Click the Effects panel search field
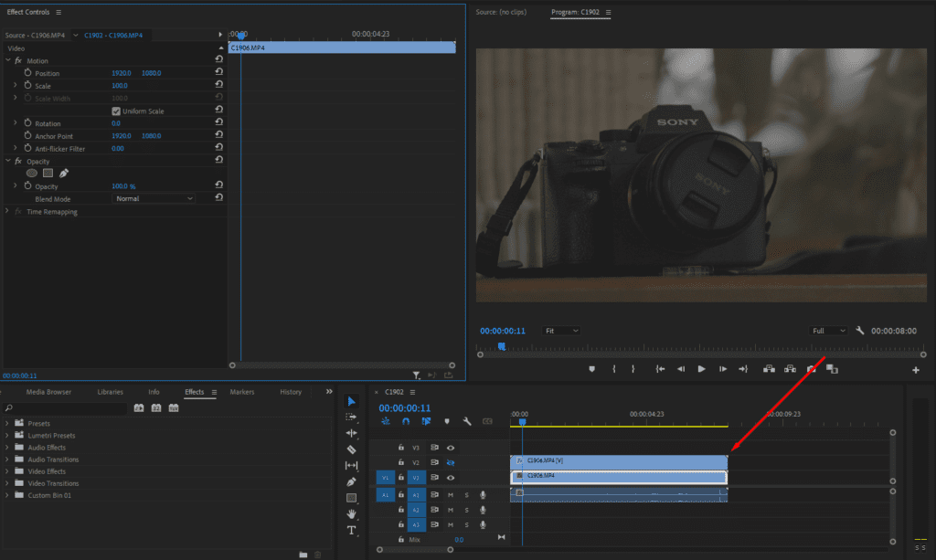936x560 pixels. point(66,408)
